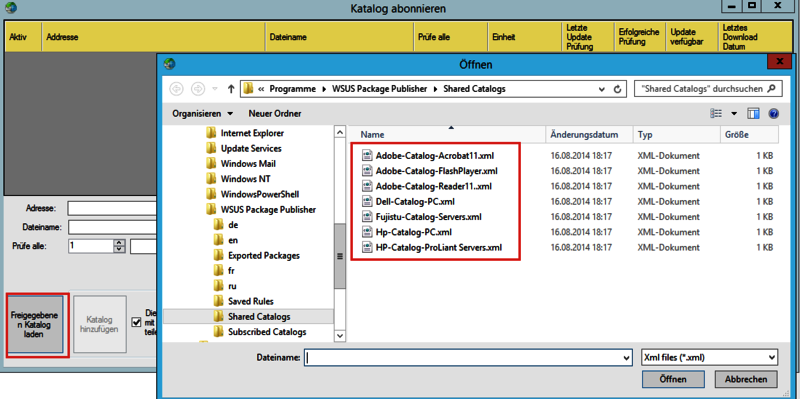Click the WindowsPowerShell folder icon
The image size is (800, 399).
pos(211,194)
